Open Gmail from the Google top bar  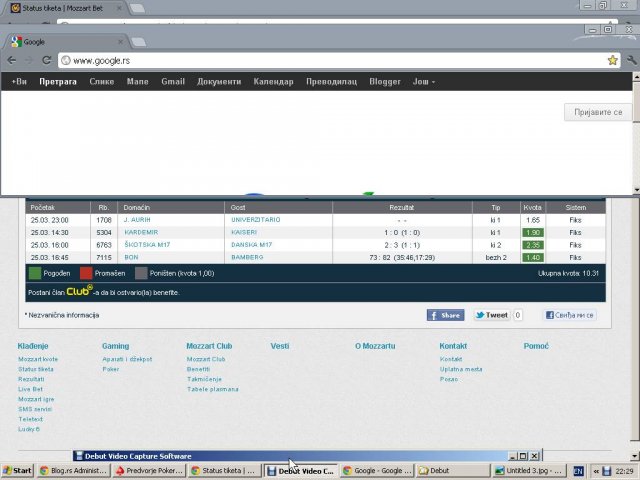pos(173,81)
